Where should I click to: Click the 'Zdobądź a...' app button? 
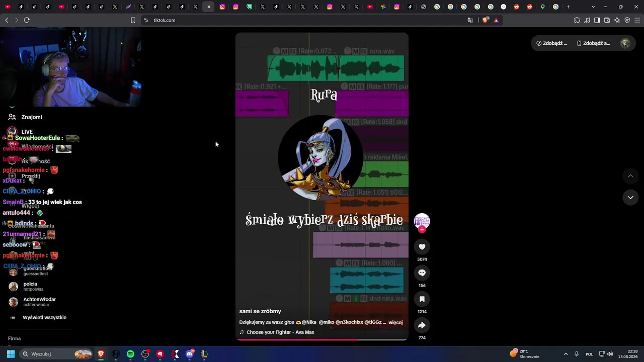[593, 43]
